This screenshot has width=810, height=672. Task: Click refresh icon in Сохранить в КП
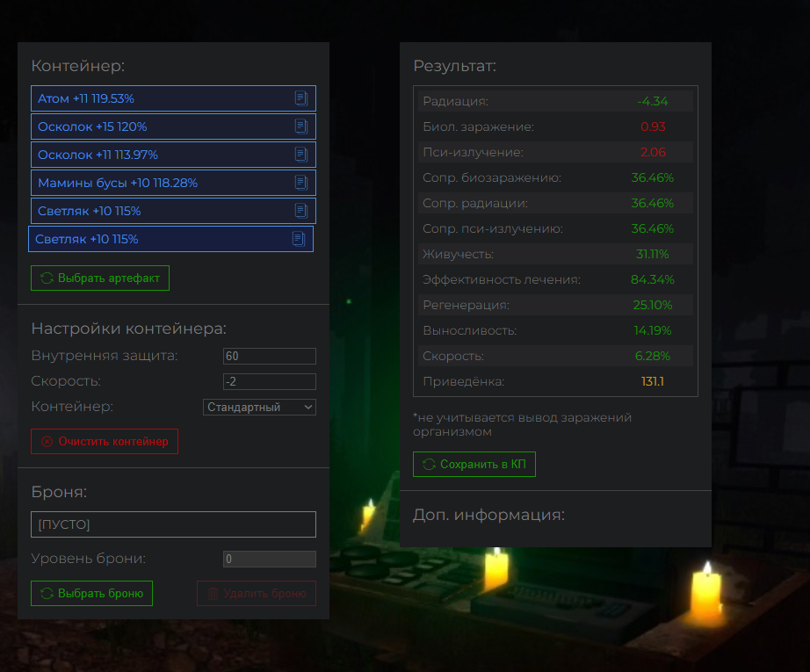point(429,465)
